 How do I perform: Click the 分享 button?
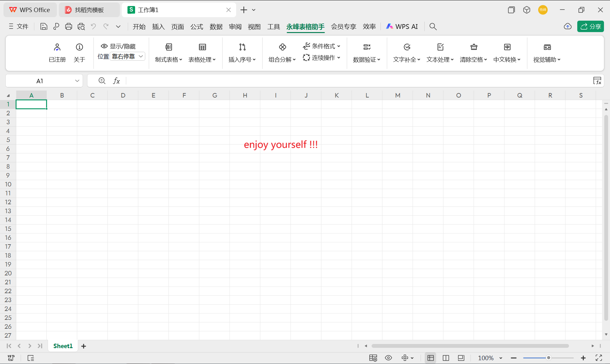590,26
